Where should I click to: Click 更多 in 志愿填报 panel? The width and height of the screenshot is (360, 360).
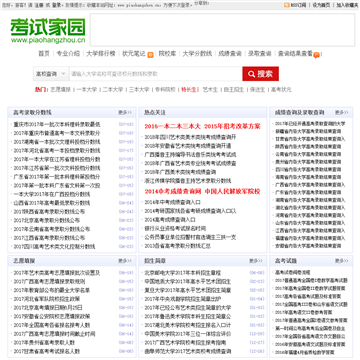click(125, 261)
